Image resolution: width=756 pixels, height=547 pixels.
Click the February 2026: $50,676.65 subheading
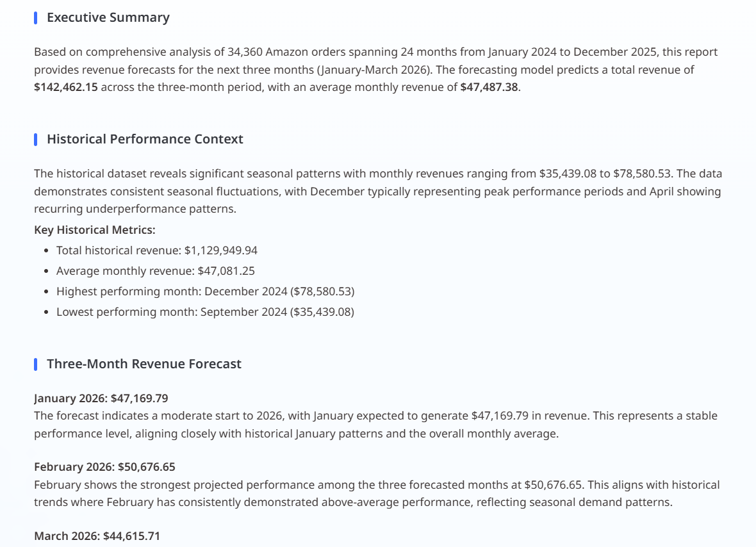pos(104,467)
